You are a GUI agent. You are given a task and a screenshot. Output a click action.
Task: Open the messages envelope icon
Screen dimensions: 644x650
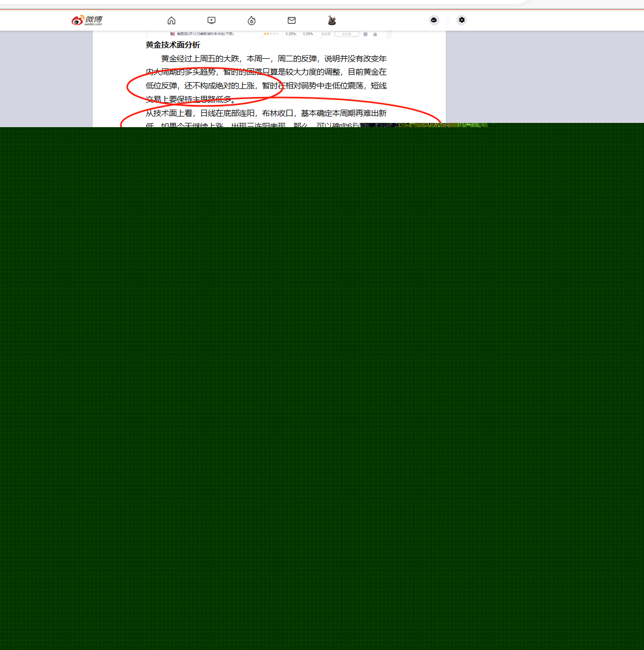point(292,20)
